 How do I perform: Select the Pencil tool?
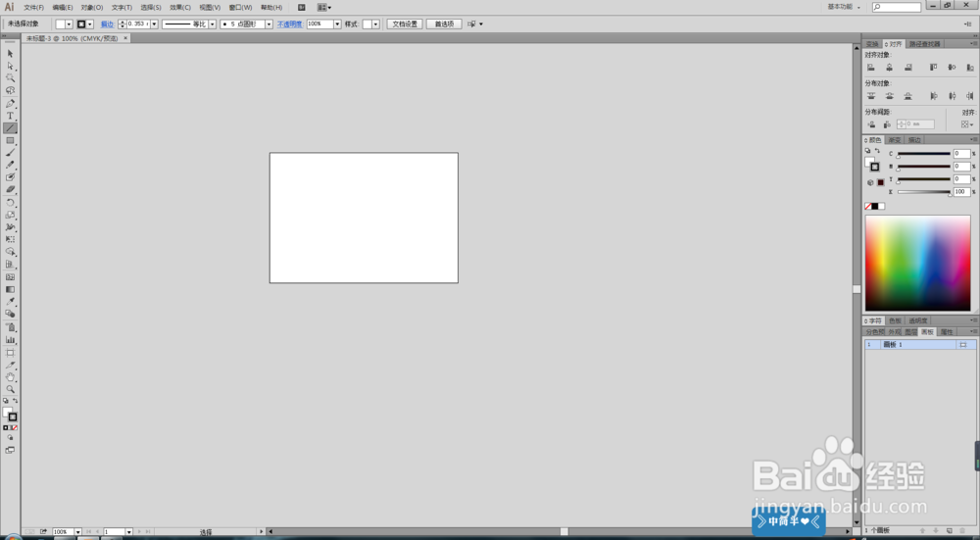[x=10, y=165]
